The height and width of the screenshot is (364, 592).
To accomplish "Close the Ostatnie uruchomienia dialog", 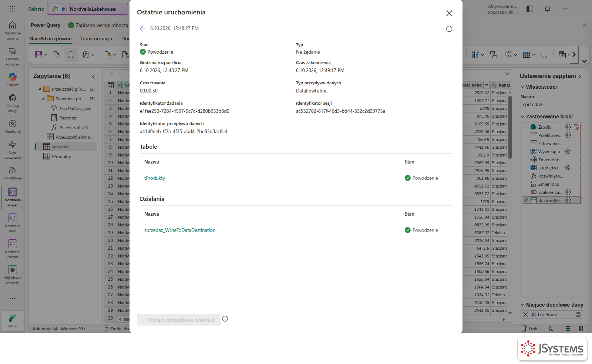I will [449, 13].
